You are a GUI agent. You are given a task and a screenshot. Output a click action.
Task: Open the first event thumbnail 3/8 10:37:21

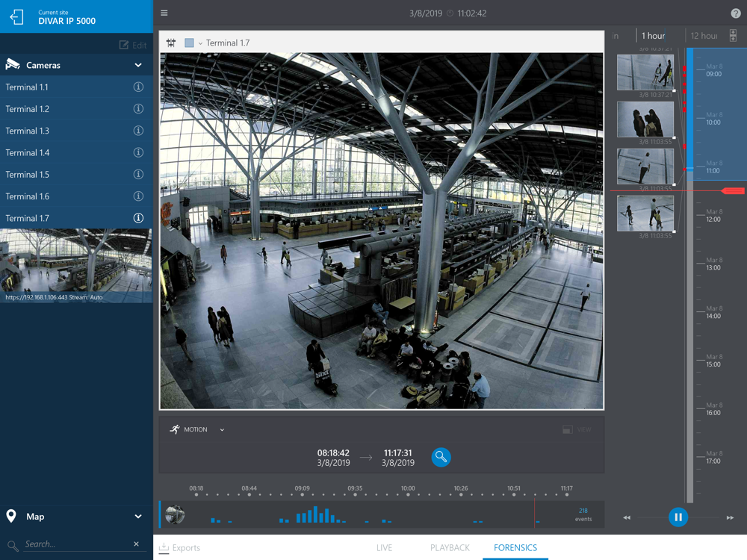click(x=645, y=72)
